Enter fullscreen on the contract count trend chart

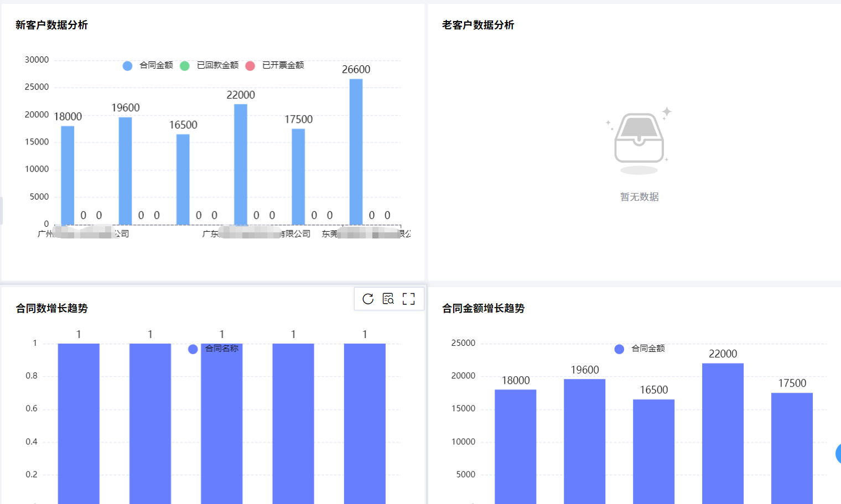(409, 299)
